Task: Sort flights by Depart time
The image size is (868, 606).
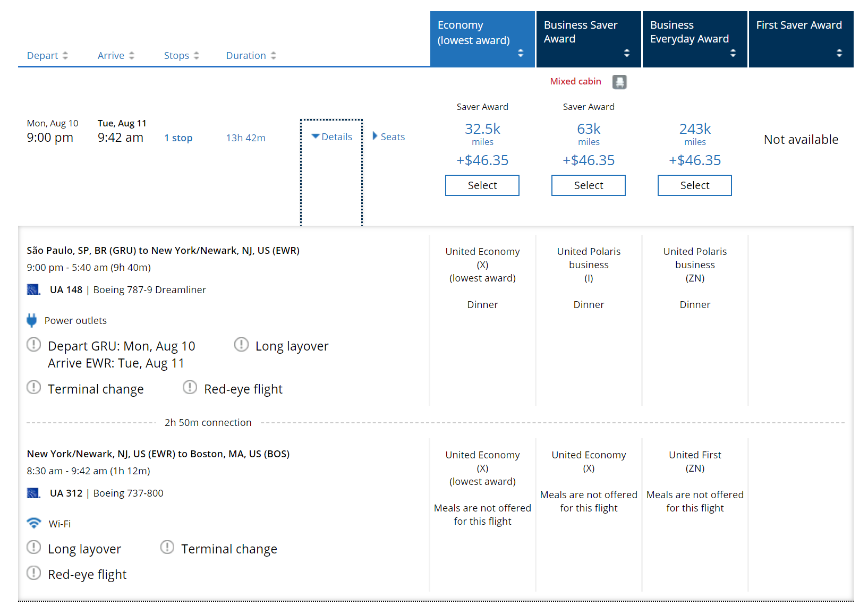Action: (x=47, y=55)
